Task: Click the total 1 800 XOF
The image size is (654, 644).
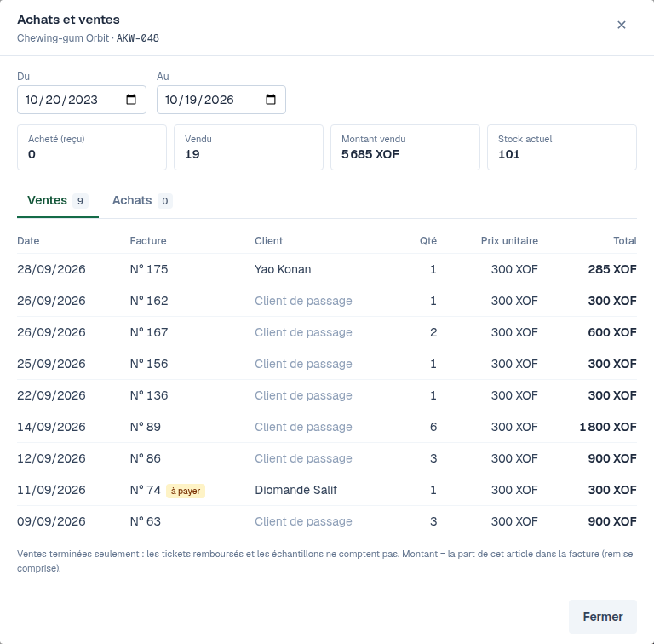Action: (x=608, y=427)
